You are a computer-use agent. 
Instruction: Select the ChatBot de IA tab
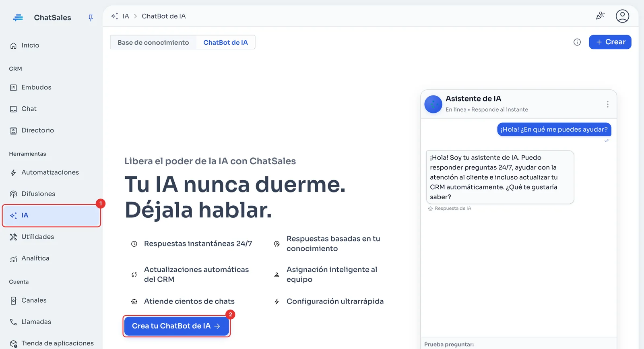click(225, 42)
